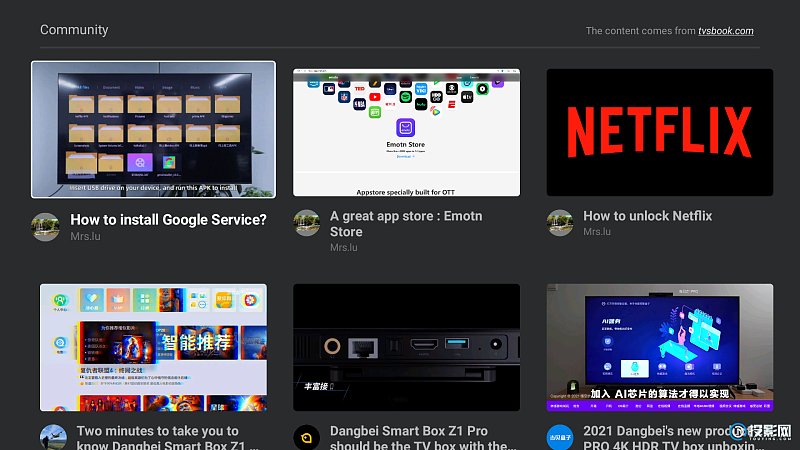Select 'A great app store : Emotn Store' title
The height and width of the screenshot is (450, 800).
coord(406,223)
